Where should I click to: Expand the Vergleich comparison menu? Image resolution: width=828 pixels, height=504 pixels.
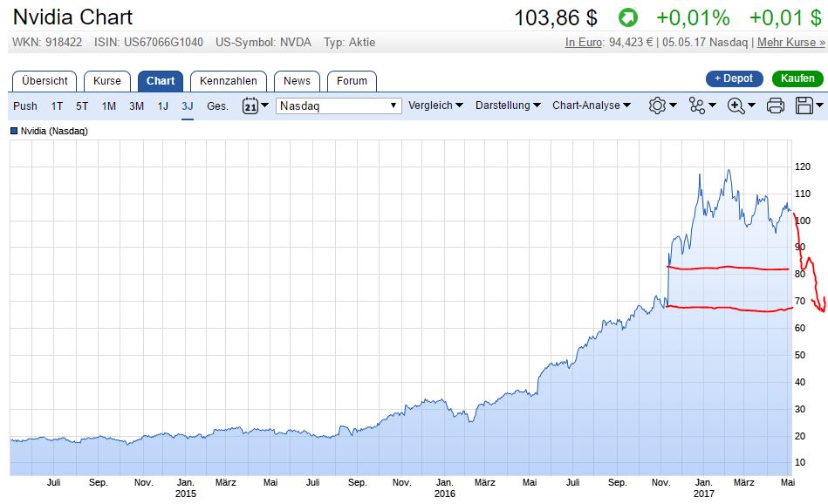pyautogui.click(x=436, y=106)
